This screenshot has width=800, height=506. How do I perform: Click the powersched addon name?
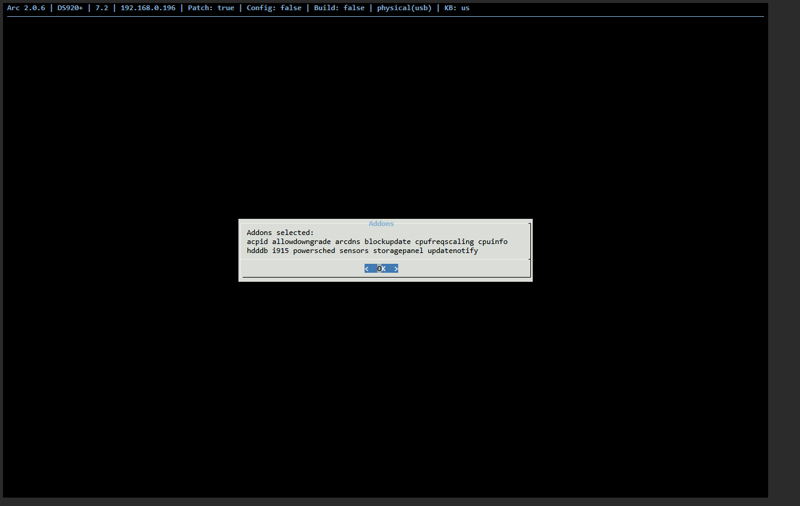[x=314, y=251]
